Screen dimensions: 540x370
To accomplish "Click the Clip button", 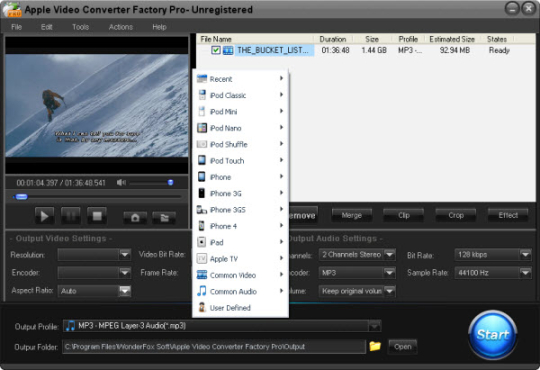I will pyautogui.click(x=404, y=215).
